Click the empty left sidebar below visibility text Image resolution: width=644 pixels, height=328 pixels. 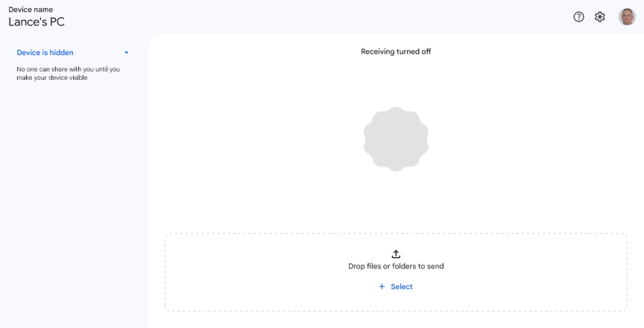click(73, 209)
